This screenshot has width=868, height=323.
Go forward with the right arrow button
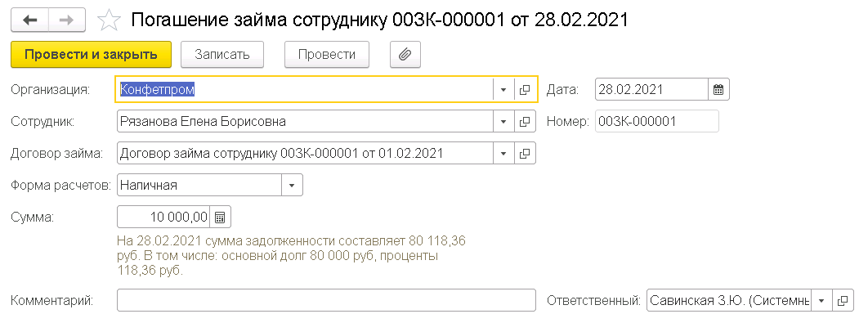67,20
